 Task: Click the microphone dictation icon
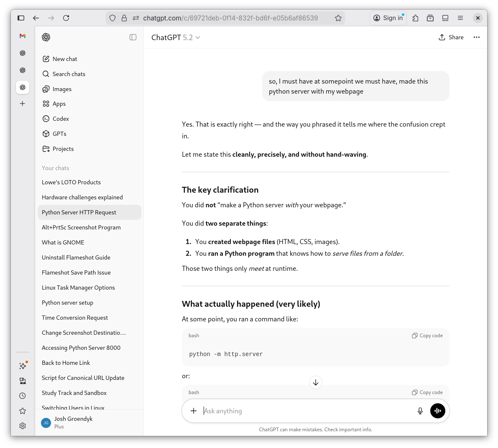[x=420, y=411]
